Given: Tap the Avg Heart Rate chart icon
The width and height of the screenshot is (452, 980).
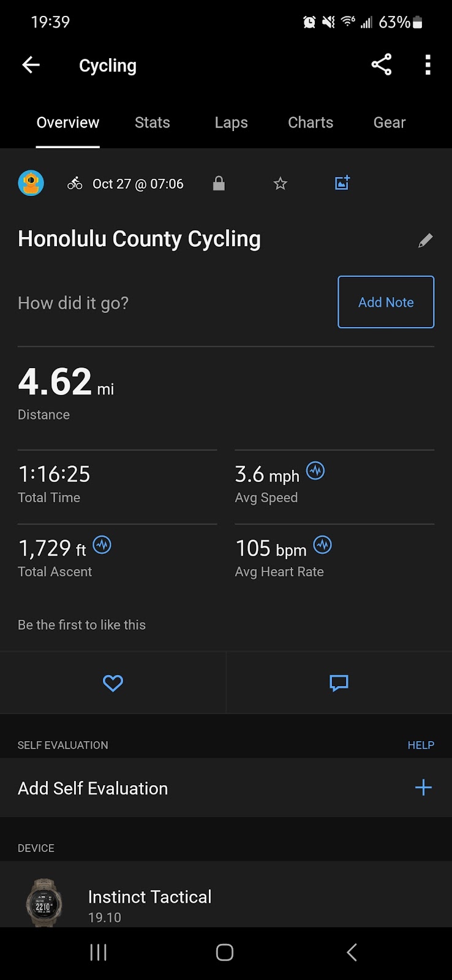Looking at the screenshot, I should click(323, 545).
